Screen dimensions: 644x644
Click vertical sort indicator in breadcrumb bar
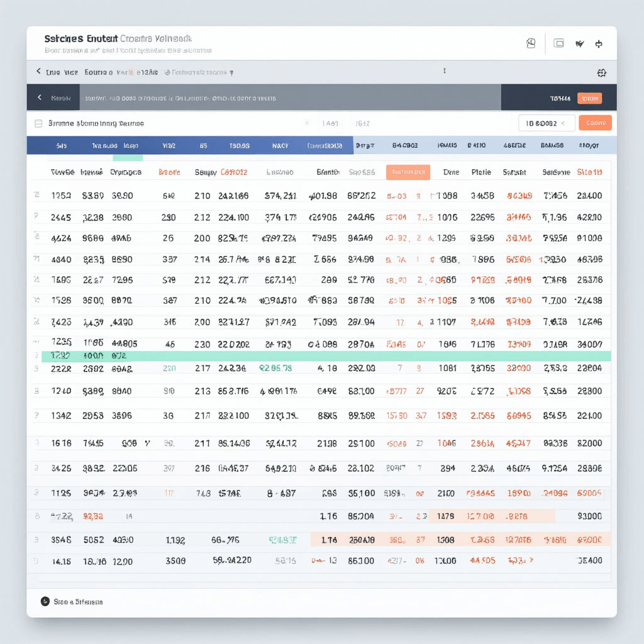point(445,71)
